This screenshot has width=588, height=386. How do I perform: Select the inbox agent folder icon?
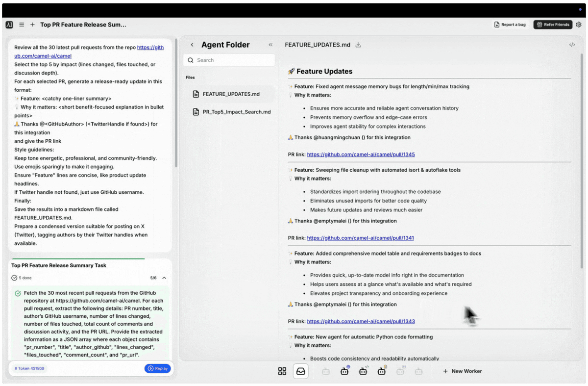tap(301, 371)
